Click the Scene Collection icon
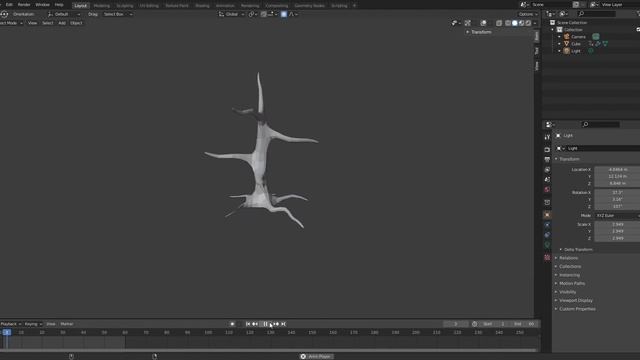640x360 pixels. (x=552, y=22)
